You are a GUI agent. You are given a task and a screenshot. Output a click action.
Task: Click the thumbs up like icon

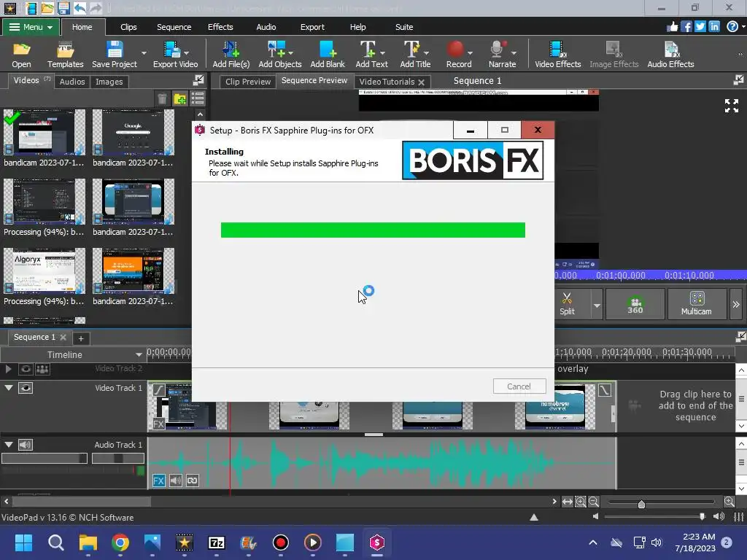coord(672,27)
